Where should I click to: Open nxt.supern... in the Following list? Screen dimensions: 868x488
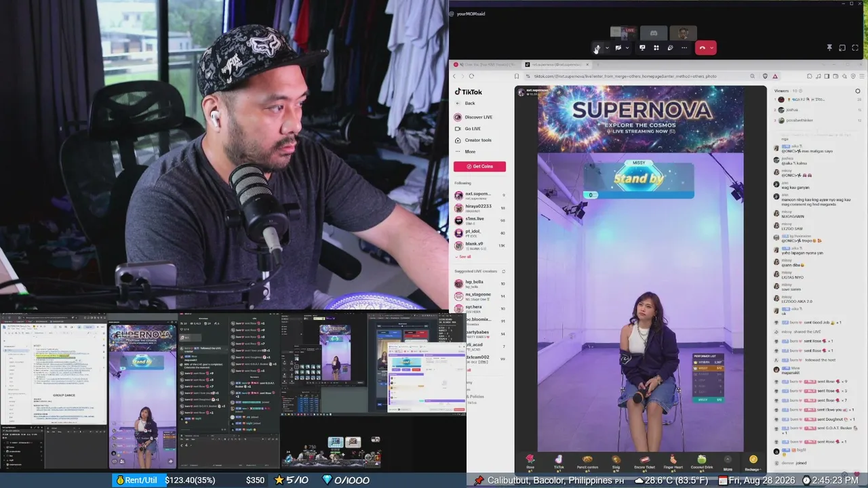coord(479,195)
